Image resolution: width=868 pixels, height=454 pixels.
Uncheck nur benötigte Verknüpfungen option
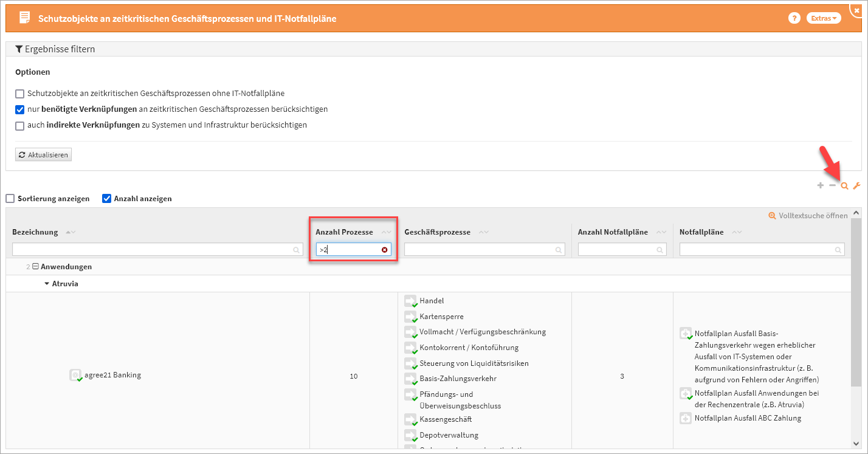20,109
